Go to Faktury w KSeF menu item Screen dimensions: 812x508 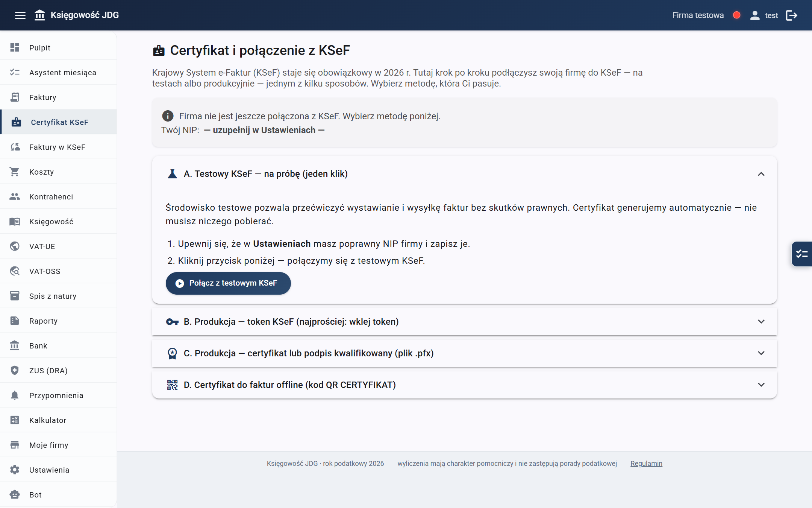[x=58, y=147]
